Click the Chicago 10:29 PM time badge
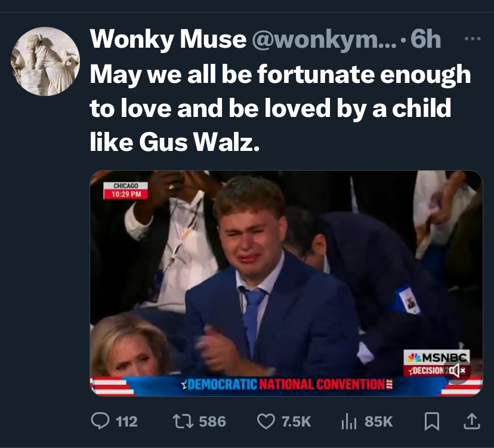The image size is (494, 448). click(x=126, y=190)
